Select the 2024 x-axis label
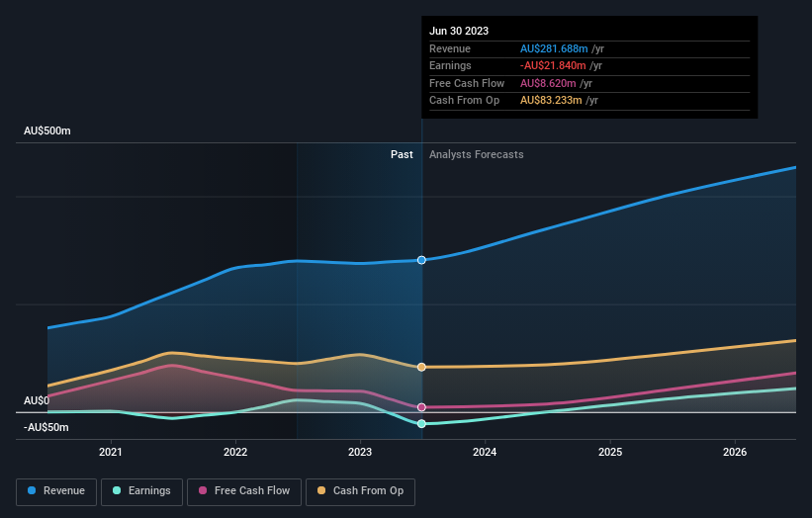The width and height of the screenshot is (812, 518). pos(485,452)
